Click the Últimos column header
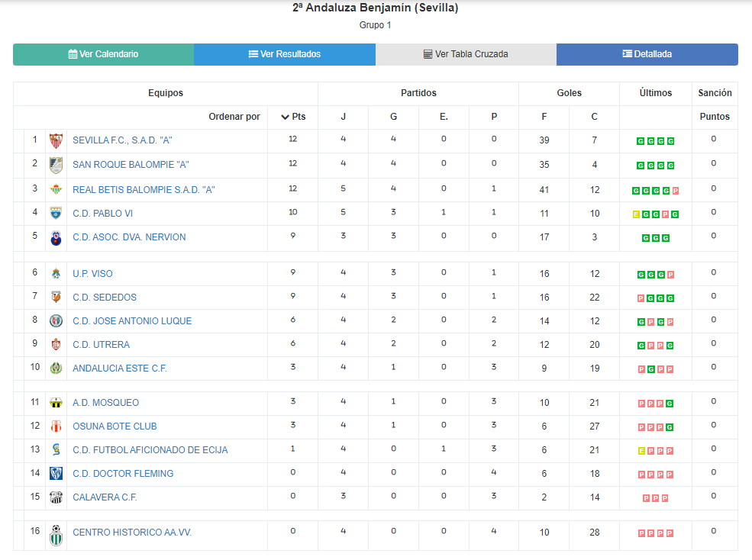This screenshot has height=560, width=752. (x=655, y=93)
